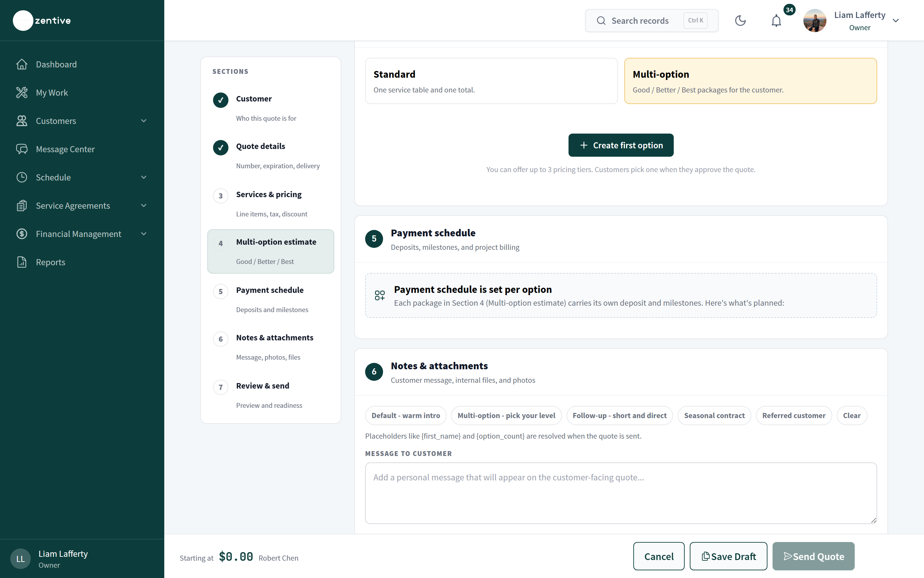This screenshot has height=578, width=924.
Task: Click the My Work tools icon
Action: [22, 92]
